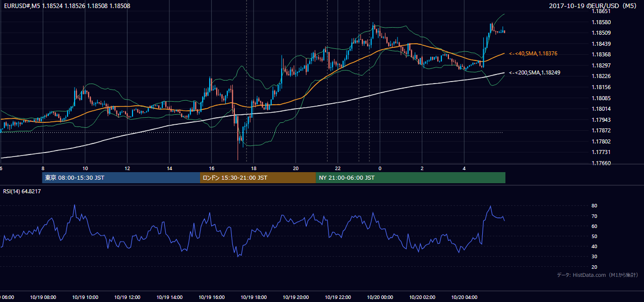Click hour tick 14 under the price chart

click(x=169, y=169)
